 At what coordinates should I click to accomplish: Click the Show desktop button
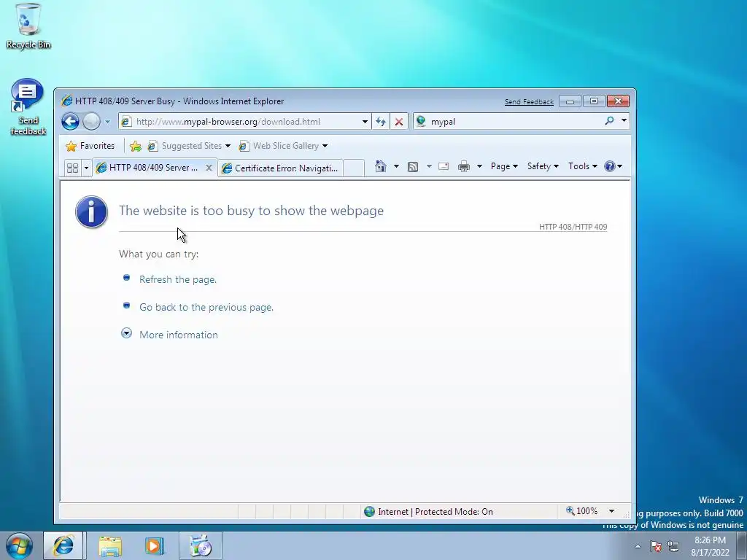tap(742, 546)
